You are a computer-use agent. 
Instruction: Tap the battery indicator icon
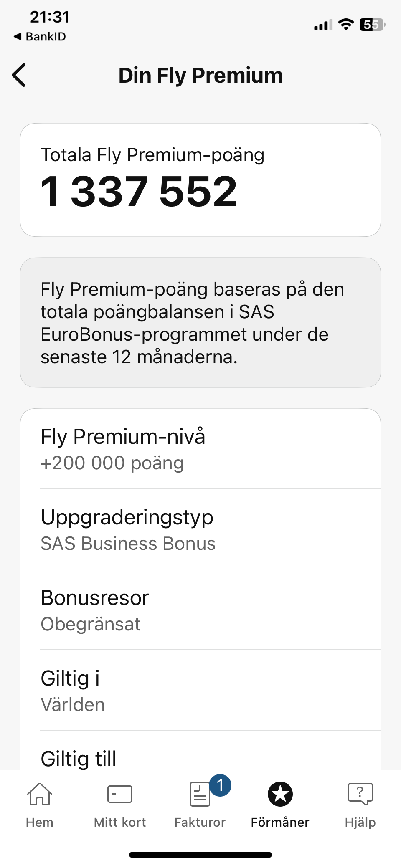(372, 25)
